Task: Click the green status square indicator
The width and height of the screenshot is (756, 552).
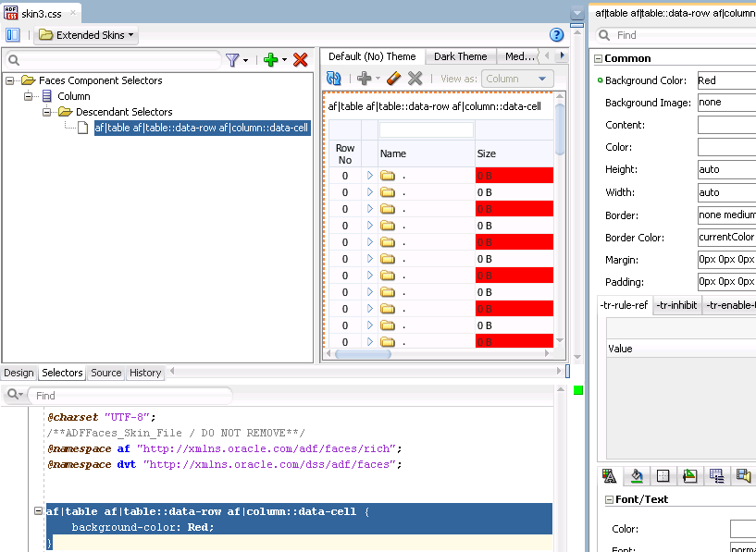Action: click(578, 390)
